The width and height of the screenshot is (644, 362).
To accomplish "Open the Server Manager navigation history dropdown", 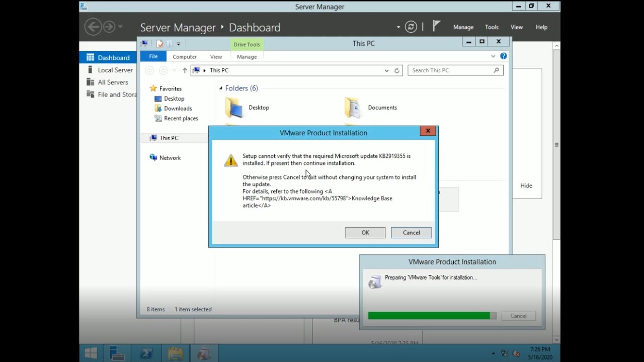I will (x=120, y=27).
